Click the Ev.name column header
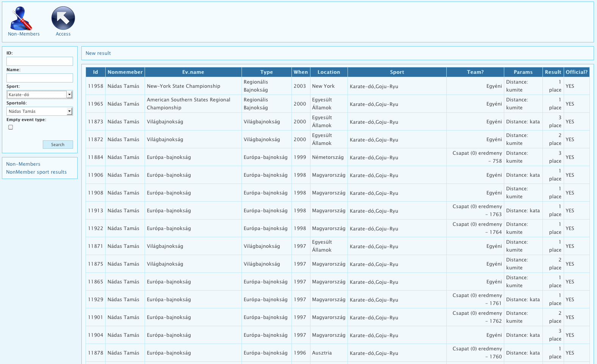 pos(193,72)
